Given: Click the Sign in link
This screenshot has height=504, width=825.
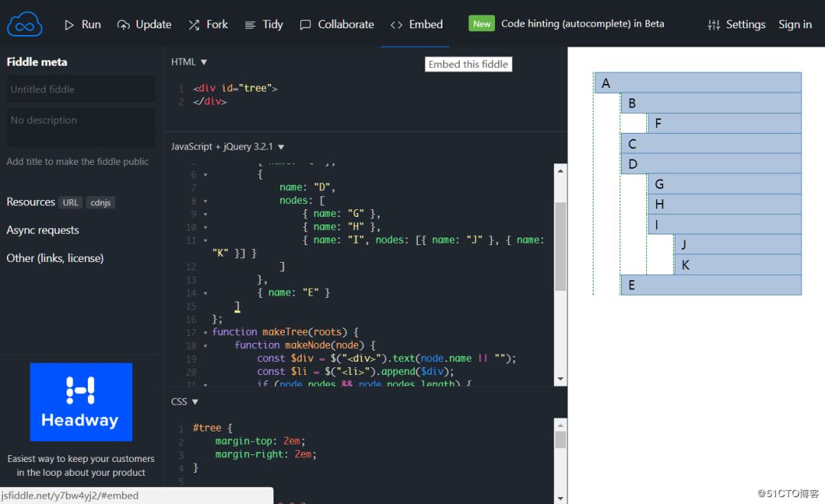Looking at the screenshot, I should click(x=795, y=24).
